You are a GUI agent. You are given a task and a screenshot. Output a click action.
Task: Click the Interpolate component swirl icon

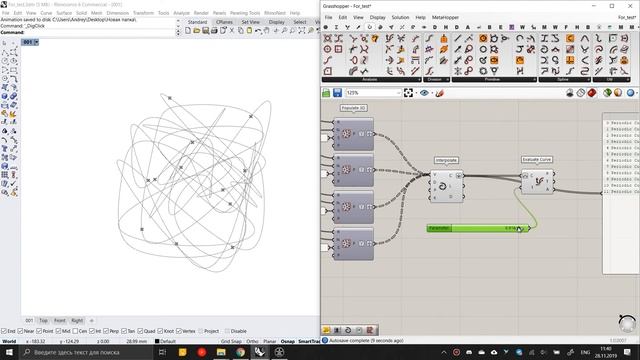click(x=442, y=187)
